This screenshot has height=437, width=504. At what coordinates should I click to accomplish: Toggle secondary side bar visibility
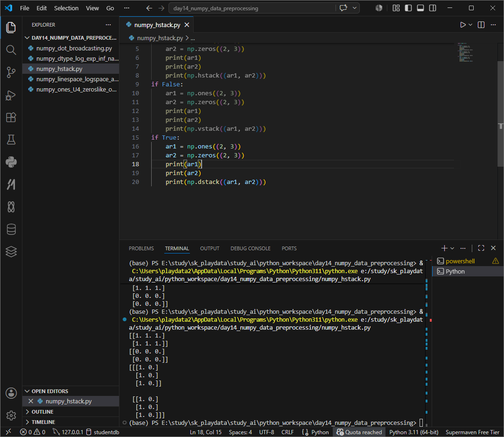pyautogui.click(x=433, y=8)
